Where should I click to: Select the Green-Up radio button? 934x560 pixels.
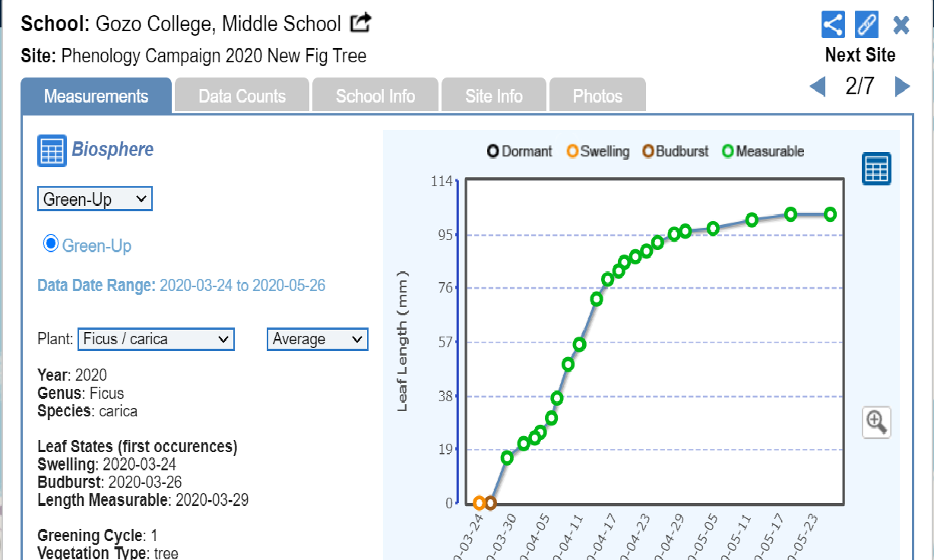[51, 244]
